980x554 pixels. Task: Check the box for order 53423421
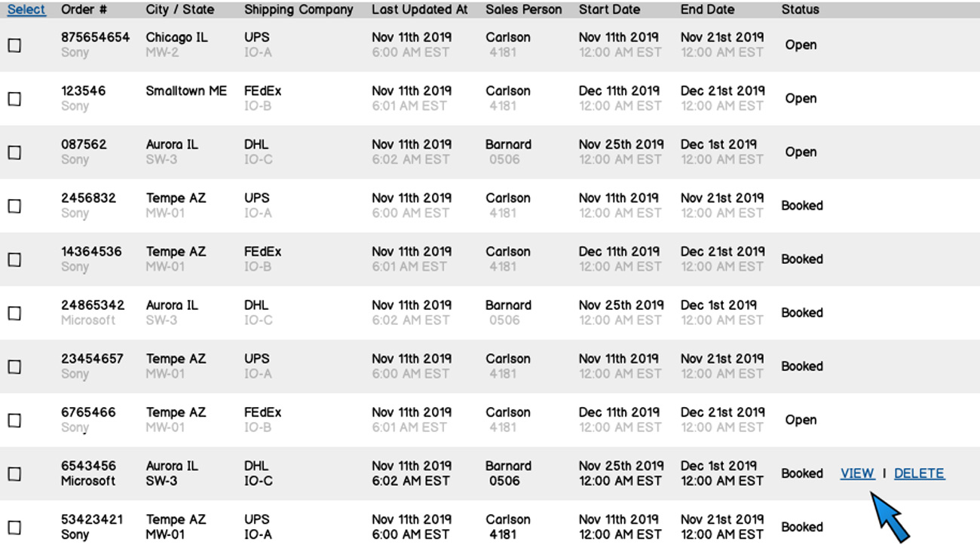tap(14, 528)
